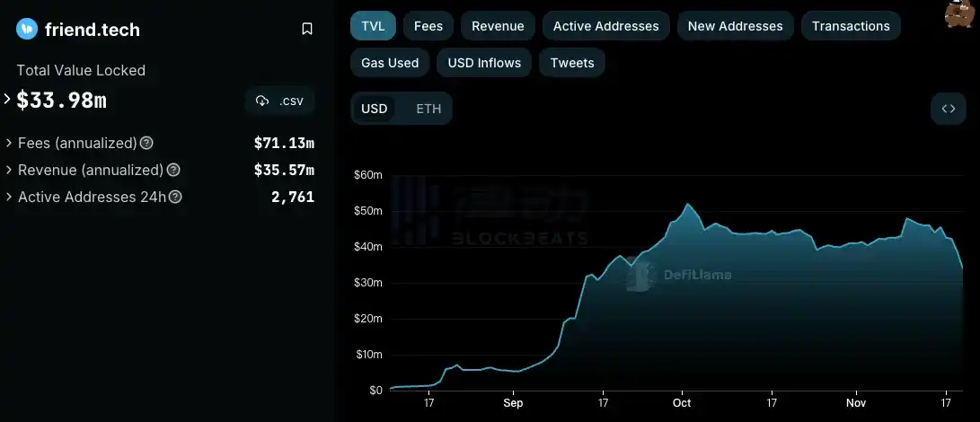Click the $50m y-axis label
Screen dimensions: 980x422
click(x=367, y=211)
